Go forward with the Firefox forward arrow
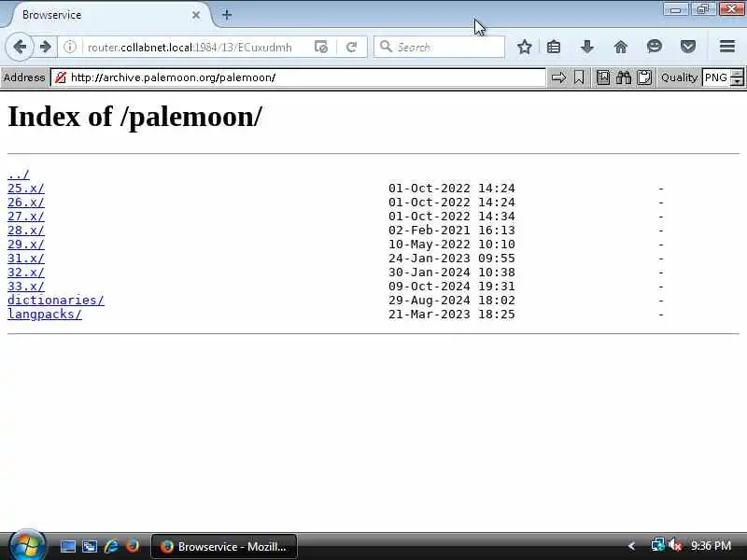The image size is (747, 560). pos(45,47)
